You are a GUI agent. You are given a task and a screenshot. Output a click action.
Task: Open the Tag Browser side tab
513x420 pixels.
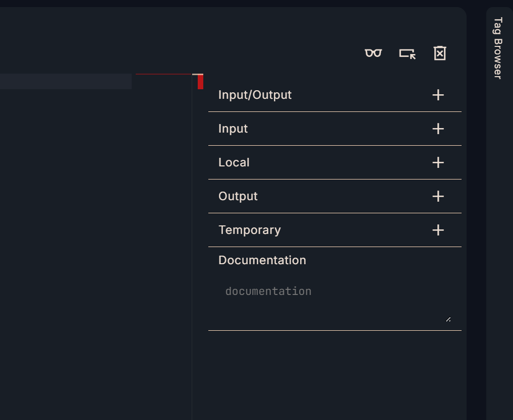click(498, 48)
